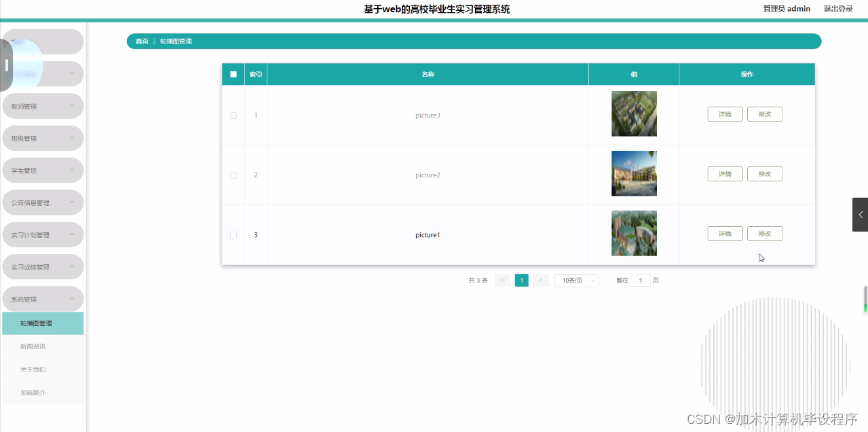Open the 10条/页 page size dropdown
Screen dimensions: 868x432
coord(575,280)
